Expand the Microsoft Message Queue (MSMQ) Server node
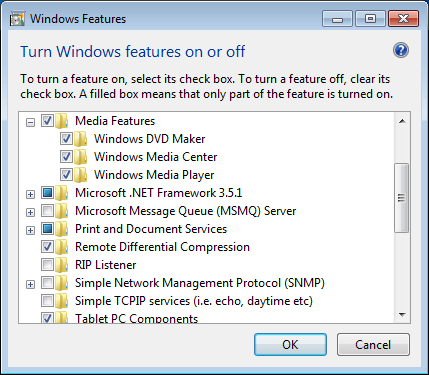The height and width of the screenshot is (375, 429). click(x=30, y=212)
